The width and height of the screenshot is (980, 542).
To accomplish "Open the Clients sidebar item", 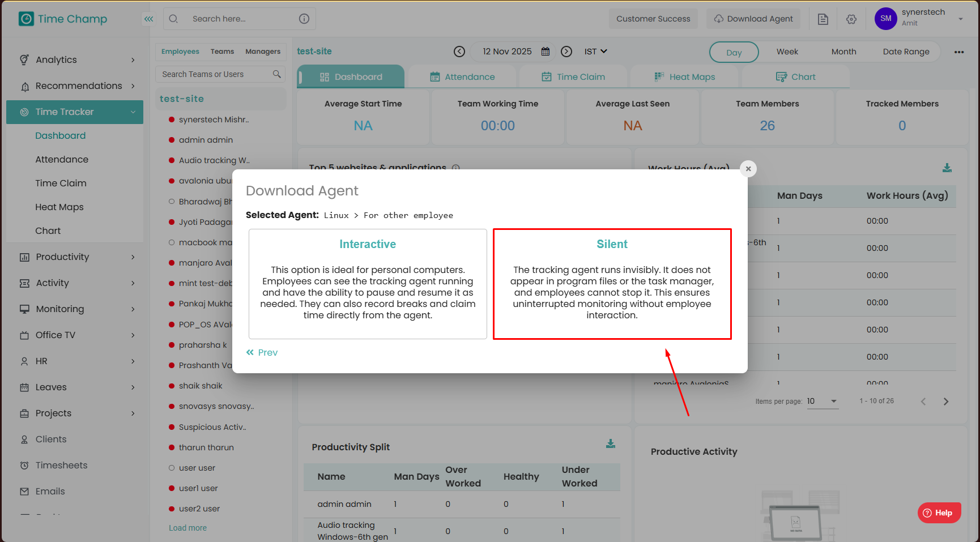I will (51, 439).
